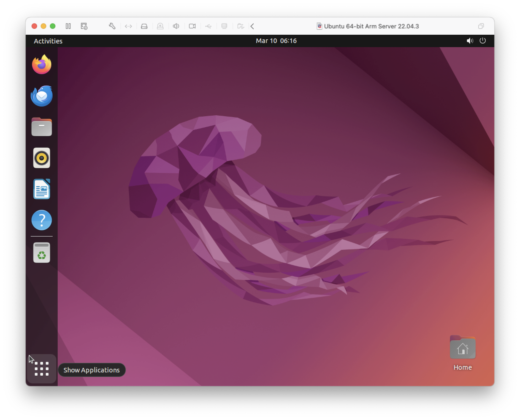Open the Help question mark app
520x420 pixels.
tap(42, 220)
